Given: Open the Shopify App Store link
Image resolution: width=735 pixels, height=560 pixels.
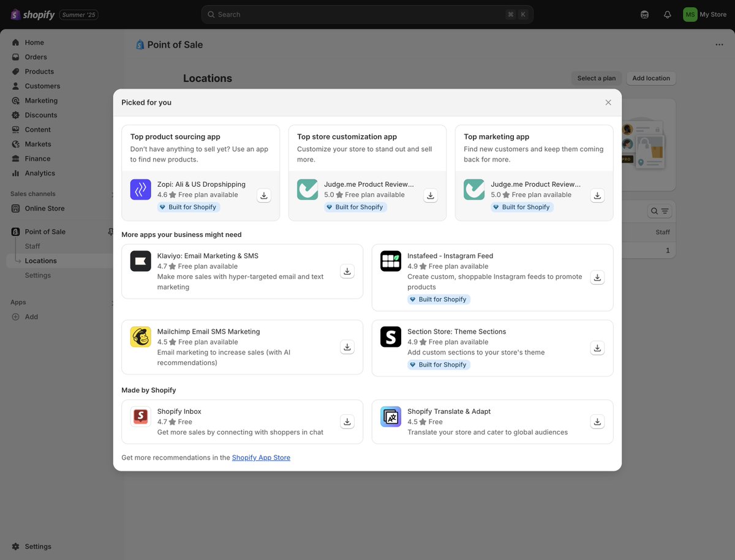Looking at the screenshot, I should click(261, 458).
